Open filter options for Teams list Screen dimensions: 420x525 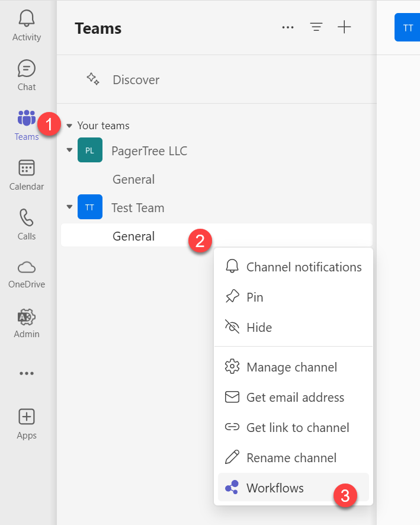tap(316, 27)
